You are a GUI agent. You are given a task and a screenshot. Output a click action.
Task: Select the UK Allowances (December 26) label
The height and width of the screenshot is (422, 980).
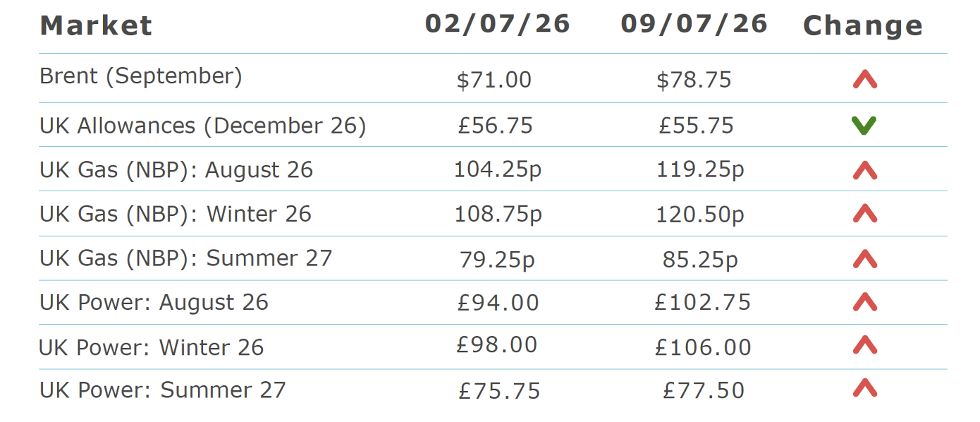[203, 126]
